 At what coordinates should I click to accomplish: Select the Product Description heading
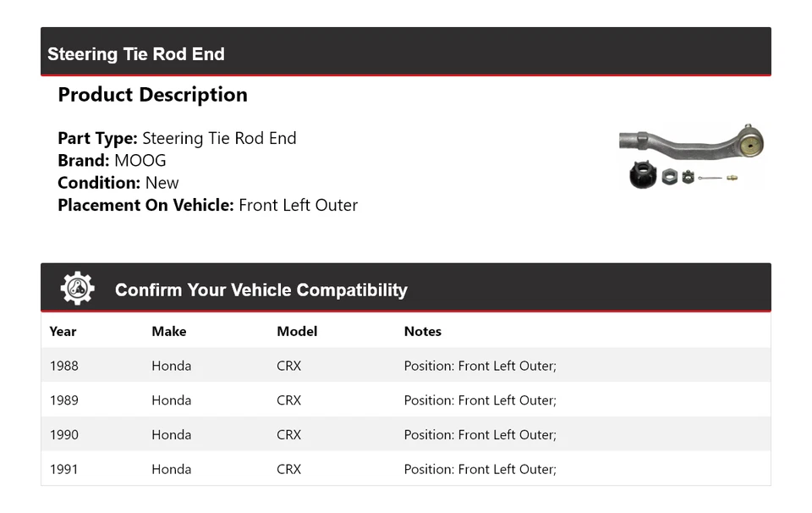[152, 95]
